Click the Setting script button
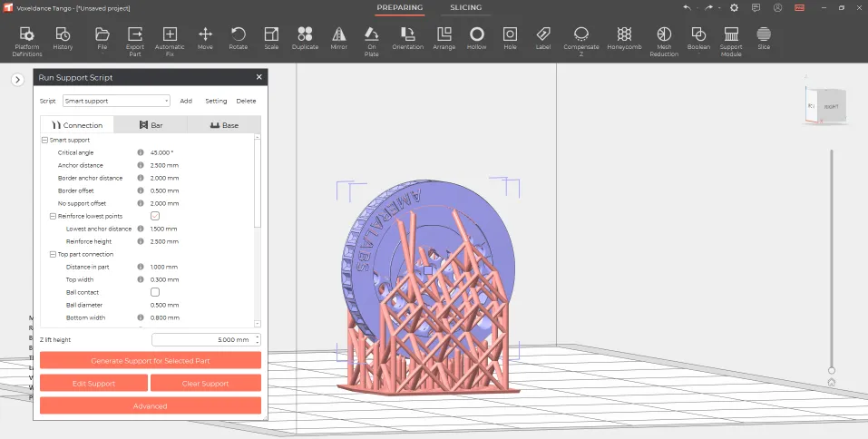Image resolution: width=868 pixels, height=439 pixels. [216, 101]
